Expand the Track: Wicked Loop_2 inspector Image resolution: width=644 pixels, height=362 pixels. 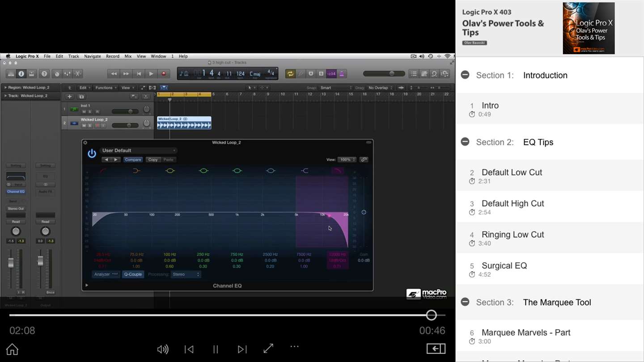(x=6, y=96)
